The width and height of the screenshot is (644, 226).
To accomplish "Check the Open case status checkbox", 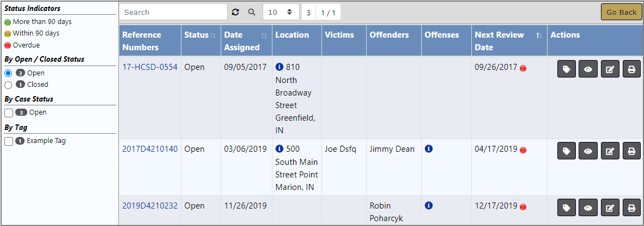I will [9, 113].
